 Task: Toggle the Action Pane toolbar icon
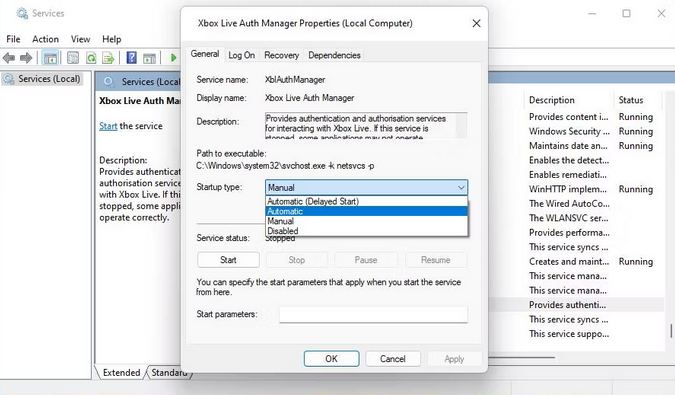coord(149,58)
